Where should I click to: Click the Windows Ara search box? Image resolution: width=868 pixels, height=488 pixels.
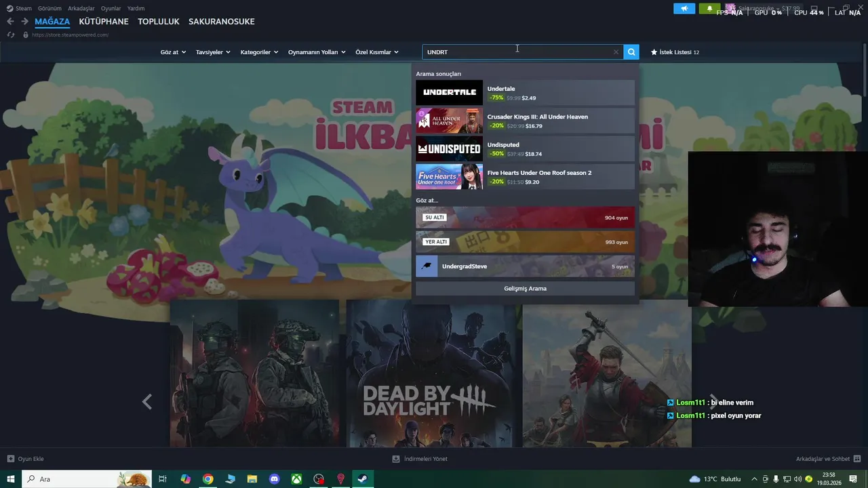click(87, 479)
